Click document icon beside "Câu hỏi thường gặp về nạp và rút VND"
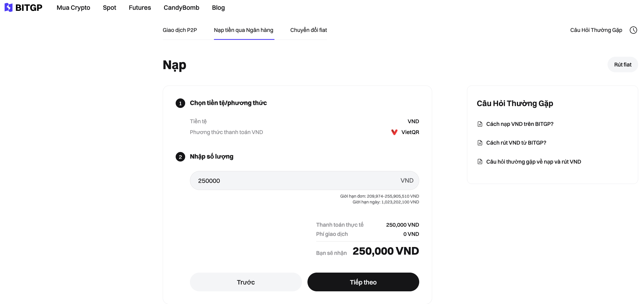 pyautogui.click(x=480, y=161)
